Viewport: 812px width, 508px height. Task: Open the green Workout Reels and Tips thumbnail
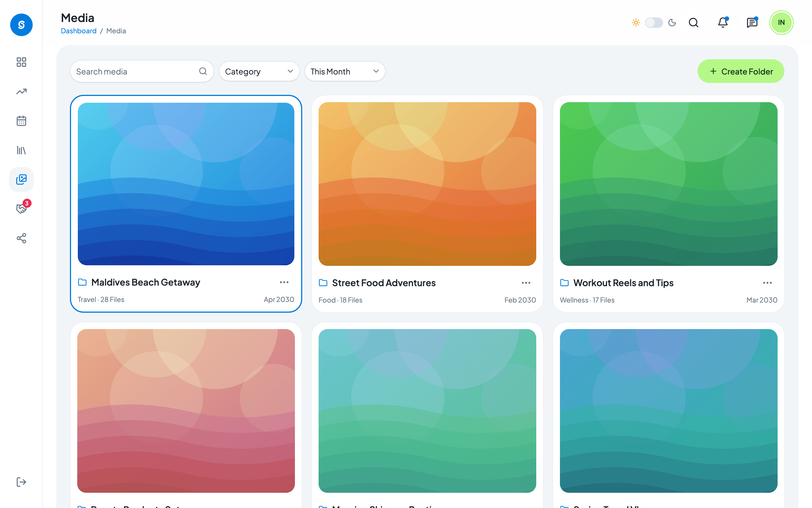pyautogui.click(x=668, y=184)
